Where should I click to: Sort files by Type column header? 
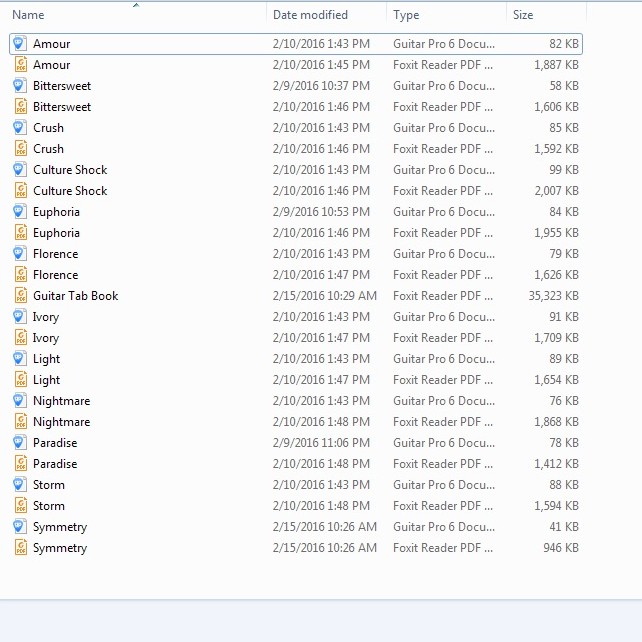click(406, 15)
